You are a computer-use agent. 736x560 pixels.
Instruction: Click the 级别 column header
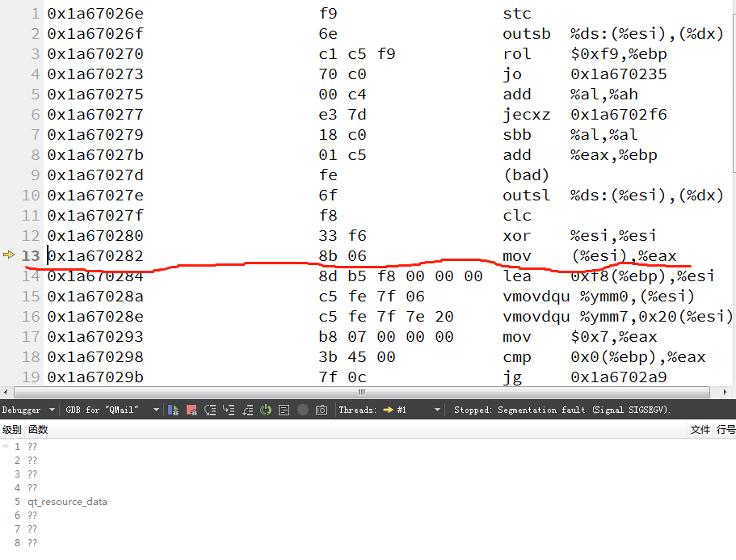(x=12, y=430)
